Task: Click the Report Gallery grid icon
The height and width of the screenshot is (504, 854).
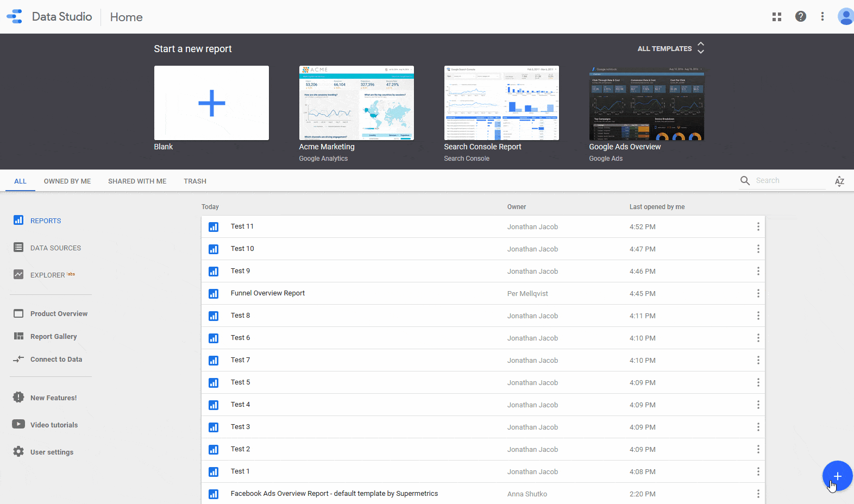Action: pyautogui.click(x=18, y=336)
